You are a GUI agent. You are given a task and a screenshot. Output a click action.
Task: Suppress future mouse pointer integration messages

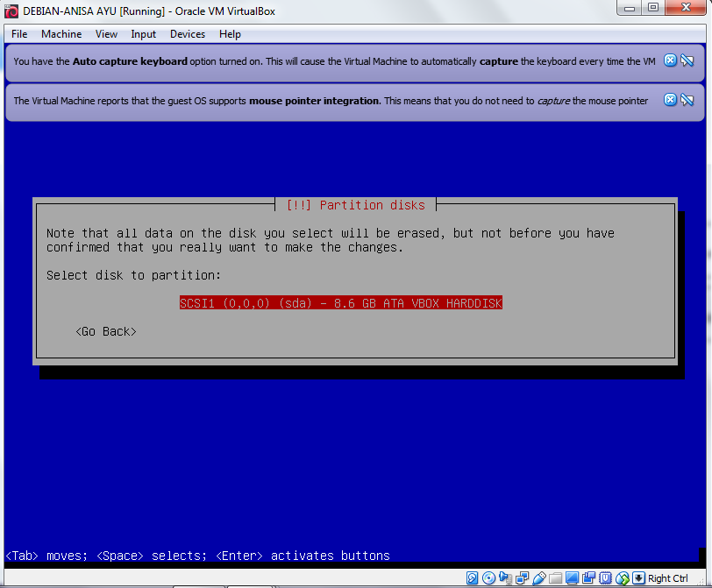point(687,100)
